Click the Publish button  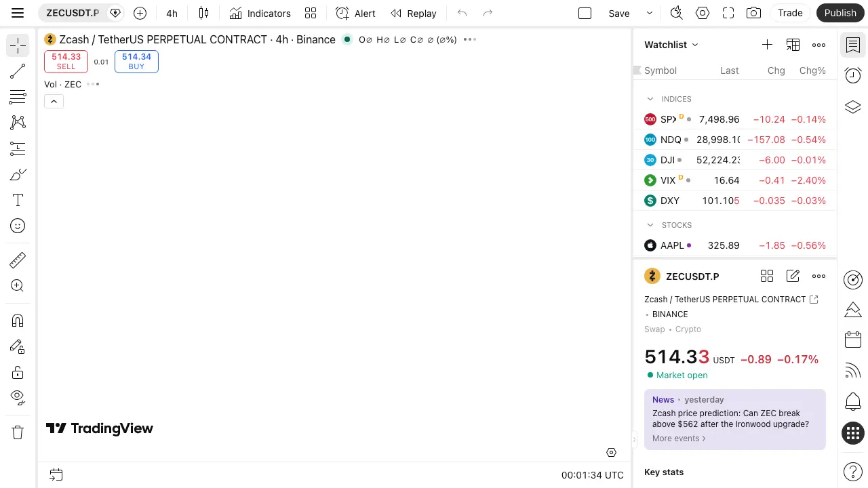(841, 13)
